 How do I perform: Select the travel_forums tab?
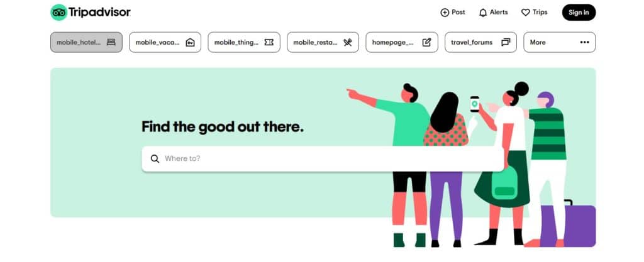(x=480, y=42)
